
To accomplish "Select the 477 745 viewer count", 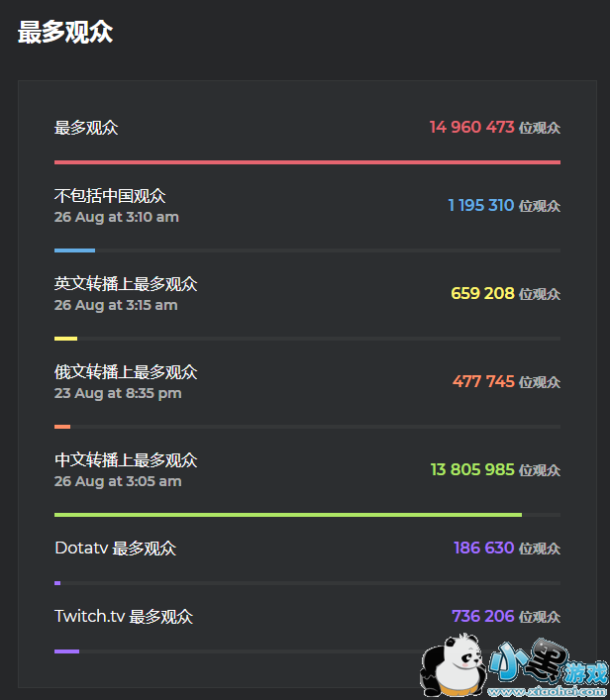I will (483, 382).
